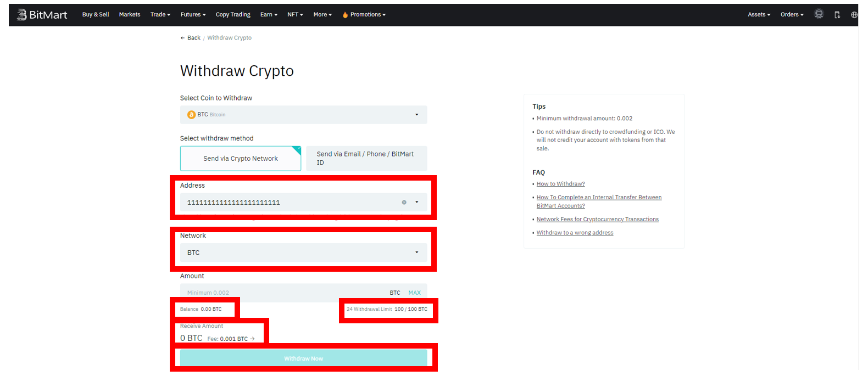Expand the Orders menu

pyautogui.click(x=792, y=15)
